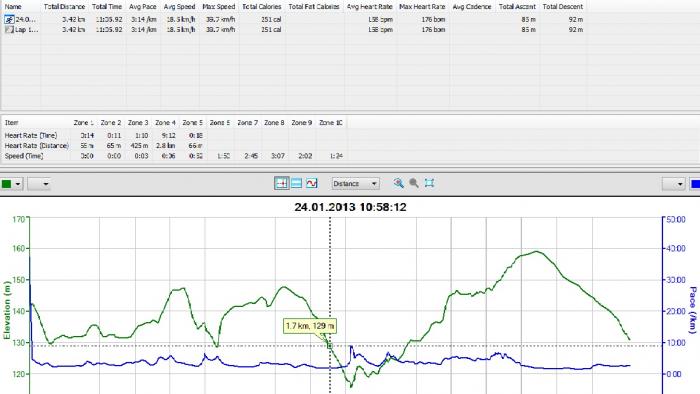Click the Lap 1 row icon

(9, 29)
